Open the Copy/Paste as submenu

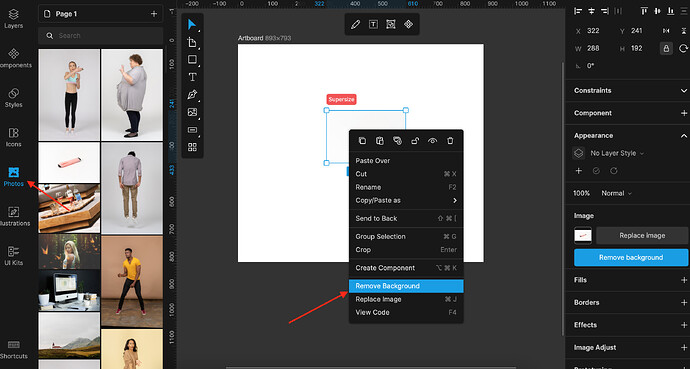[406, 201]
